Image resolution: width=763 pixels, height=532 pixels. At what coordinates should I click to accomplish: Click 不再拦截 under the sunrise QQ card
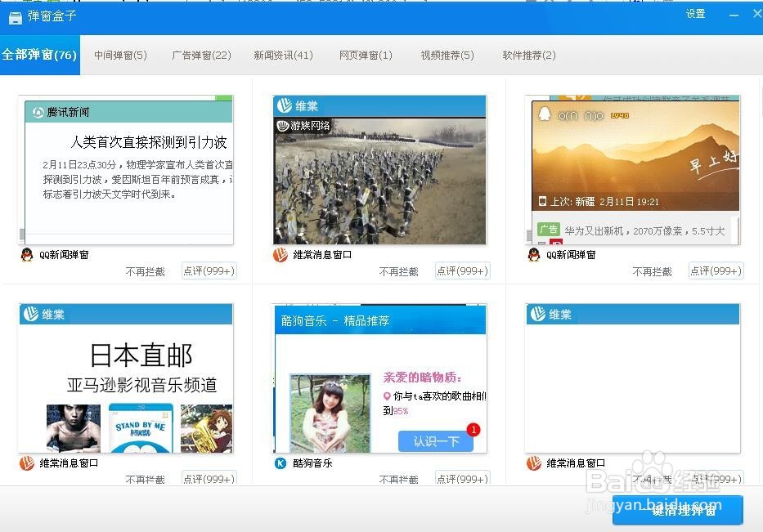coord(652,271)
